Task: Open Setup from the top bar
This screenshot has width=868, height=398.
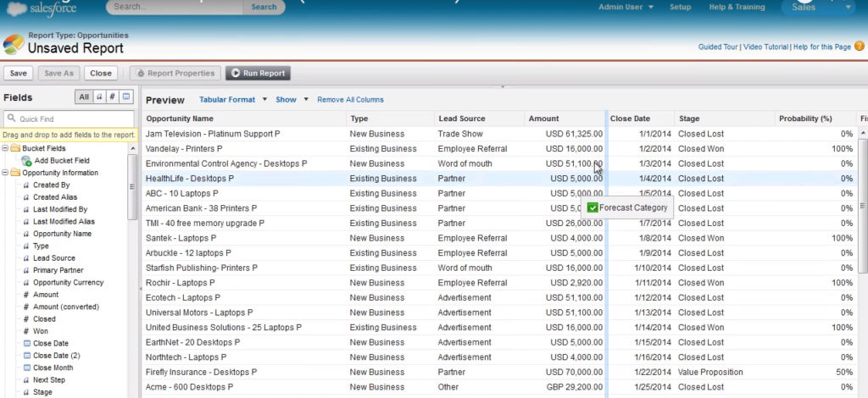Action: pos(681,7)
